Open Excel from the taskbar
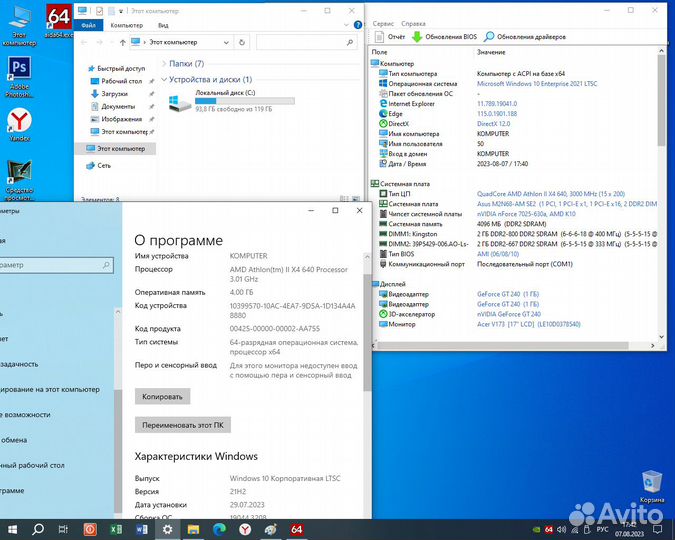 pos(116,529)
